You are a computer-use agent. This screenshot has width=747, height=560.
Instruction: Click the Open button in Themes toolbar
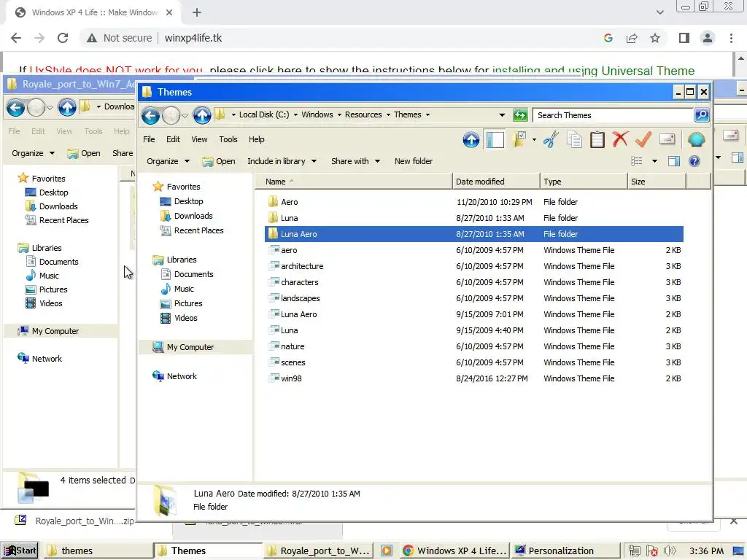coord(219,161)
